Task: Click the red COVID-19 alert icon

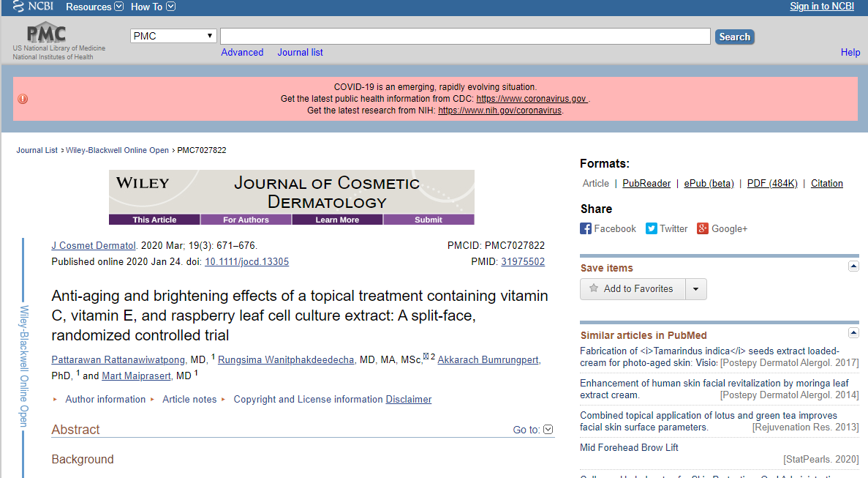Action: (23, 99)
